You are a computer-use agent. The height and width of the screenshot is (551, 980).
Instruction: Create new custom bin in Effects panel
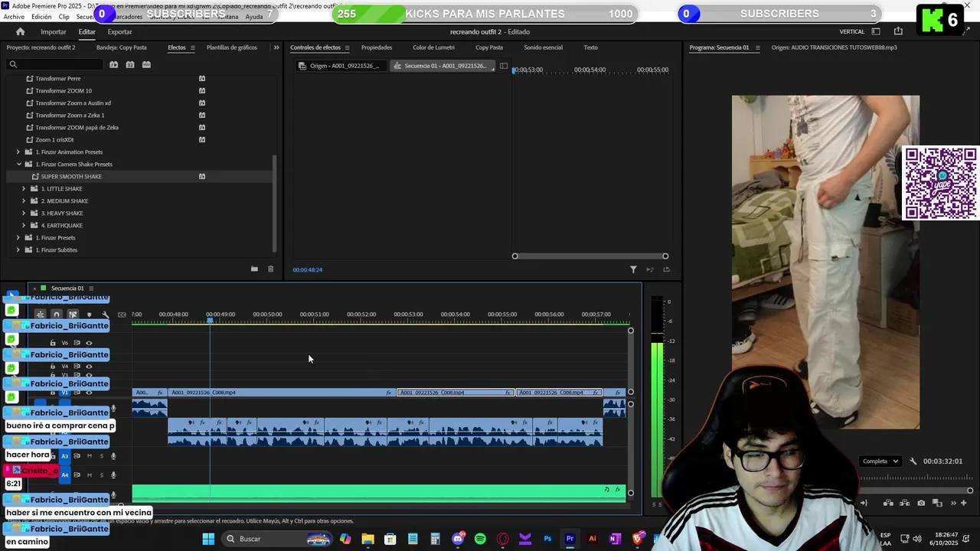[x=254, y=269]
